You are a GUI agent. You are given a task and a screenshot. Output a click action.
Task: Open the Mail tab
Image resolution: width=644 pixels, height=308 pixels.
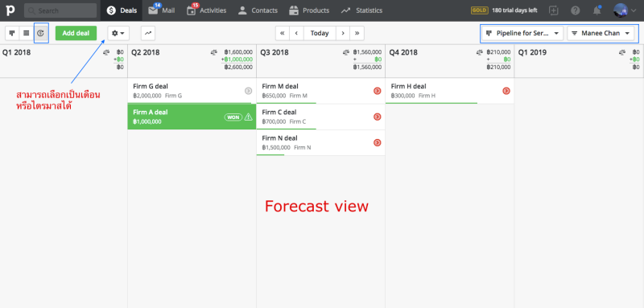click(162, 10)
